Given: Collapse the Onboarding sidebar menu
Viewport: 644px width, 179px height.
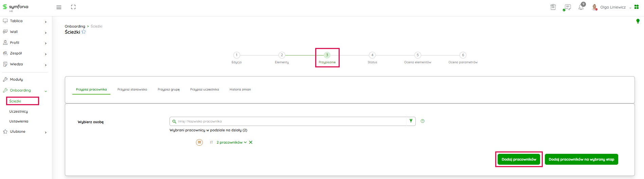Looking at the screenshot, I should tap(46, 91).
